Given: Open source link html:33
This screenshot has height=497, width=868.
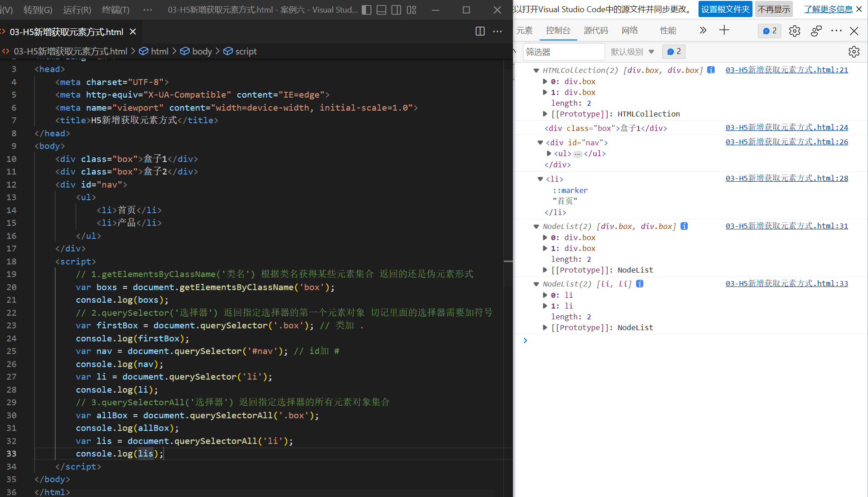Looking at the screenshot, I should coord(787,283).
